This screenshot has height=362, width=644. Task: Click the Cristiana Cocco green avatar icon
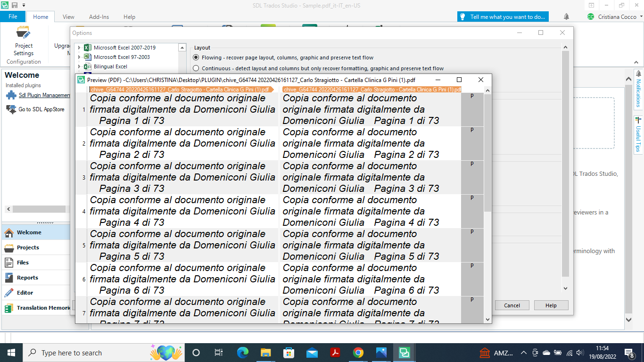pos(590,16)
